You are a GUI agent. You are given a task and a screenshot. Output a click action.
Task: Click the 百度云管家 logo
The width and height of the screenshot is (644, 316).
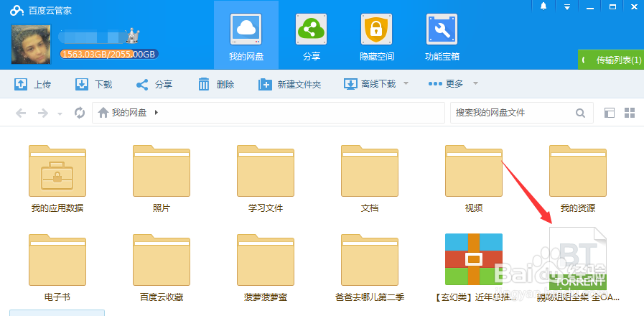click(x=41, y=11)
